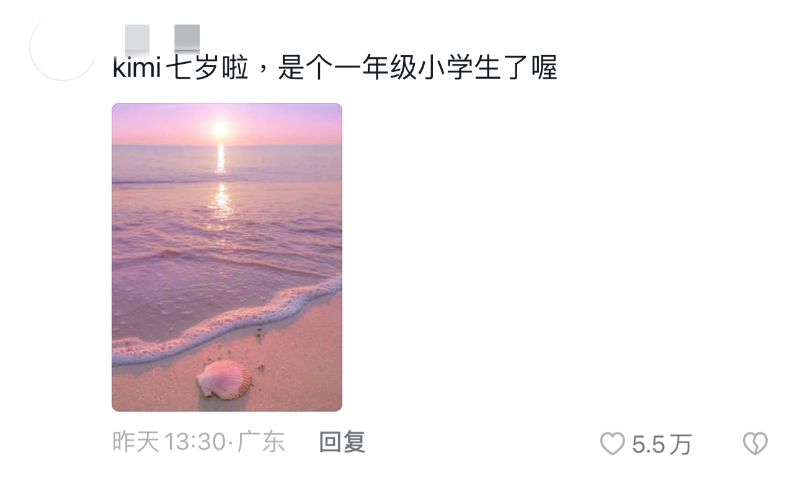Tap the 回复 reply button
Image resolution: width=800 pixels, height=486 pixels.
342,442
